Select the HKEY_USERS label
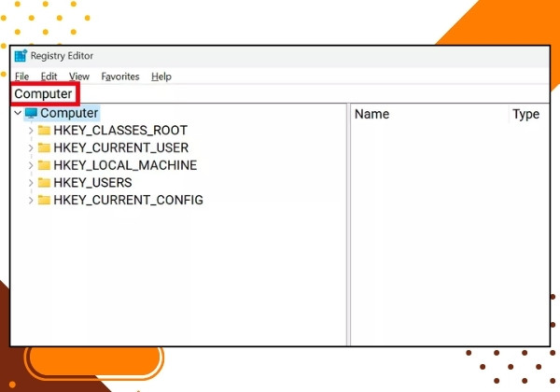This screenshot has width=560, height=392. [92, 183]
